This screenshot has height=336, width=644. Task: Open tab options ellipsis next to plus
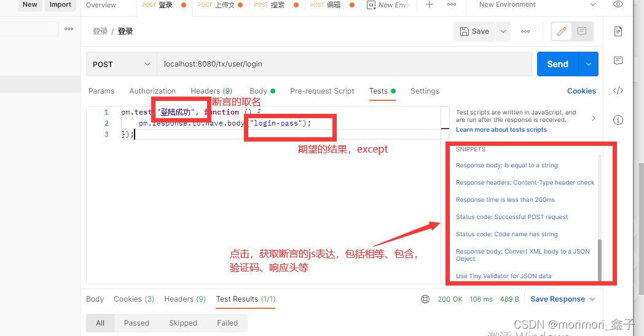(452, 4)
